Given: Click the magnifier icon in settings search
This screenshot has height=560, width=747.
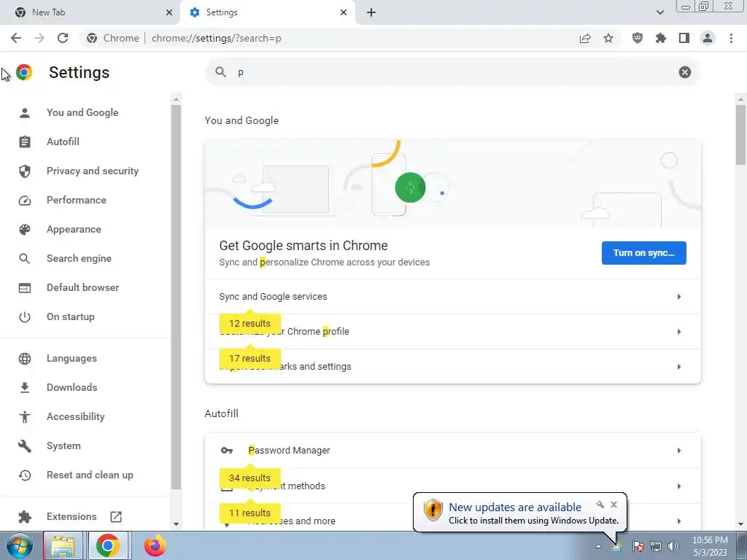Looking at the screenshot, I should click(x=220, y=72).
